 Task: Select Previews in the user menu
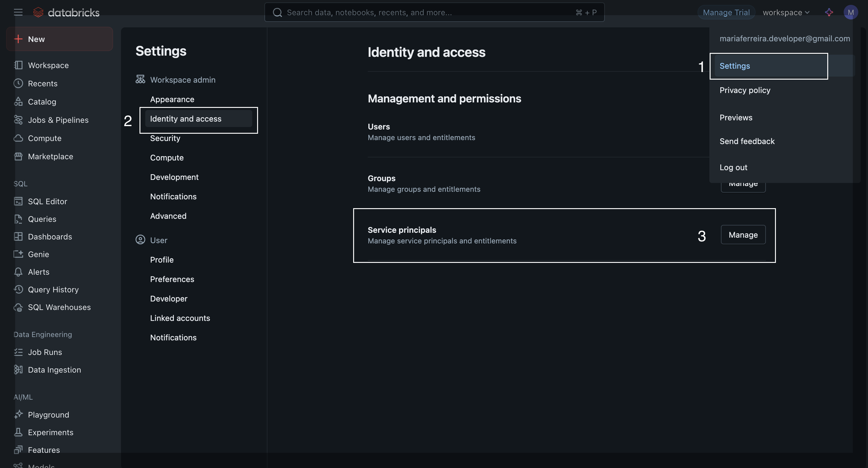735,118
